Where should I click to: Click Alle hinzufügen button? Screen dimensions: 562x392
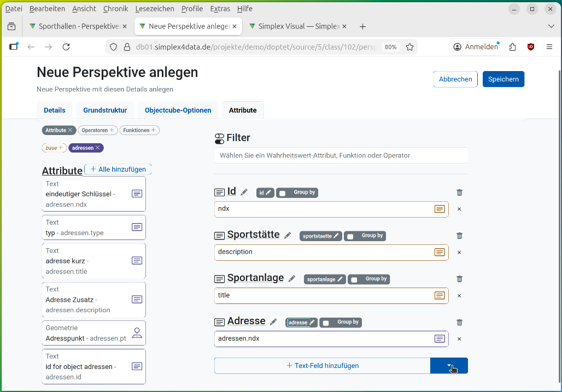[x=118, y=169]
